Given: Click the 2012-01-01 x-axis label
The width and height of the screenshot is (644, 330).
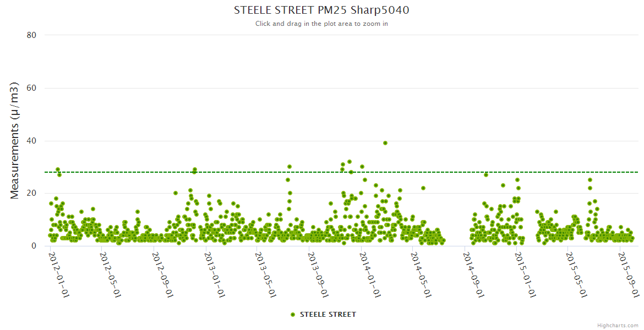Looking at the screenshot, I should click(57, 274).
